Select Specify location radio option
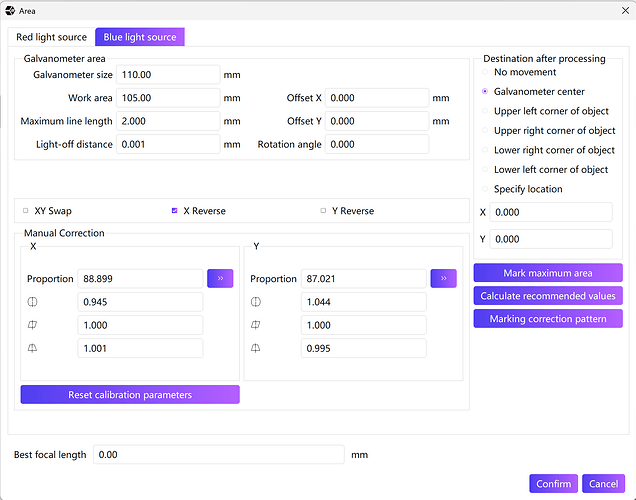This screenshot has width=636, height=500. 485,189
